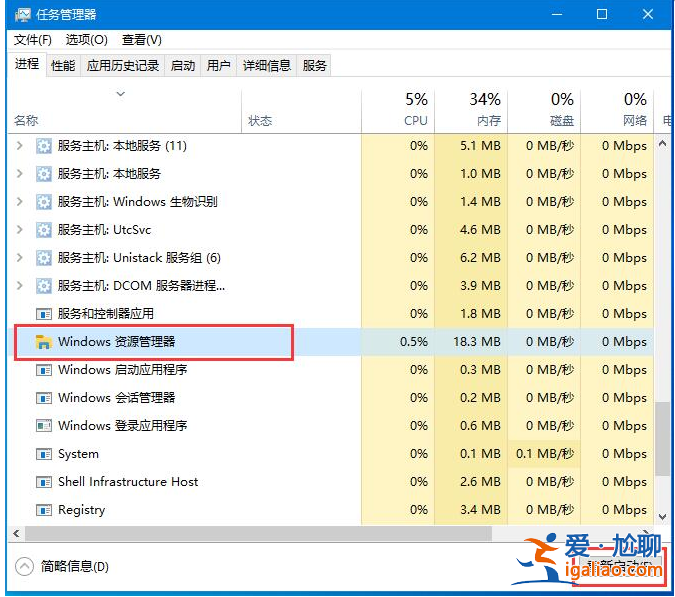Click icon of Windows 启动应用程序
675x597 pixels.
(x=43, y=370)
